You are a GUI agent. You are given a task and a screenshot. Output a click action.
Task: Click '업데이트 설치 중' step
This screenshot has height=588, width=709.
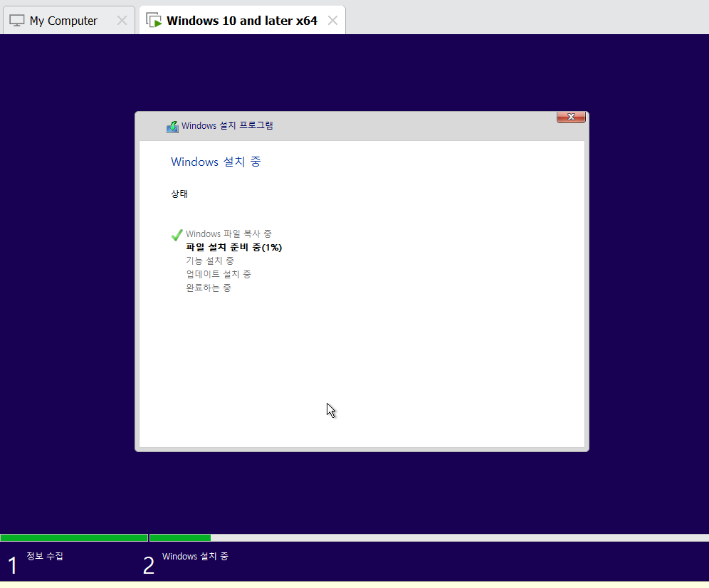coord(219,274)
